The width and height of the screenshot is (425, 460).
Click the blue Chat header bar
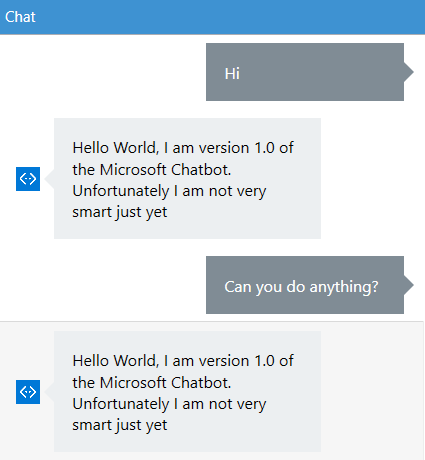[212, 17]
